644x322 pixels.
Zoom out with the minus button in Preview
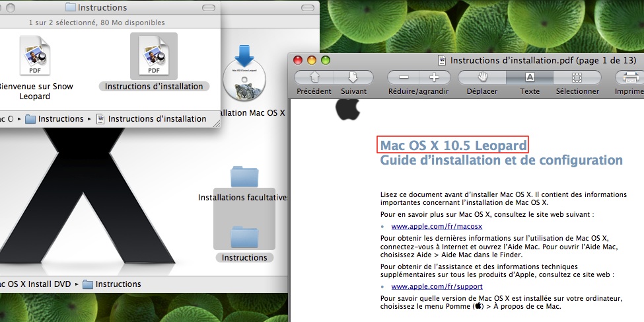404,77
